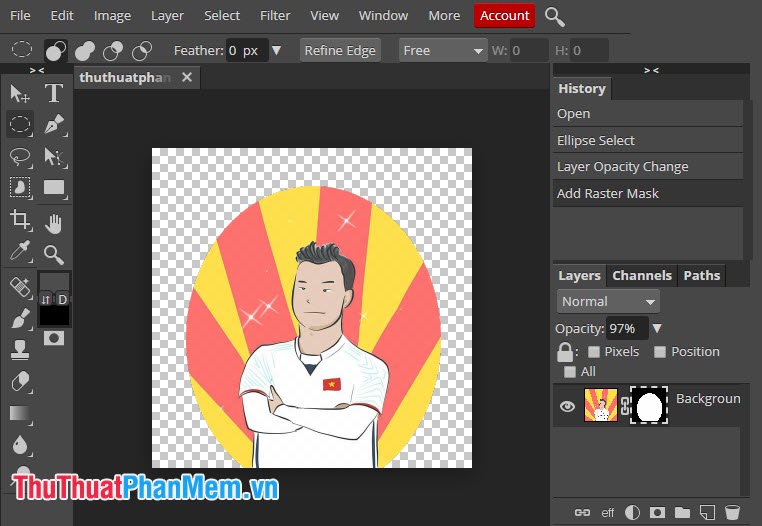The image size is (762, 526).
Task: Click the red Account button
Action: 504,16
